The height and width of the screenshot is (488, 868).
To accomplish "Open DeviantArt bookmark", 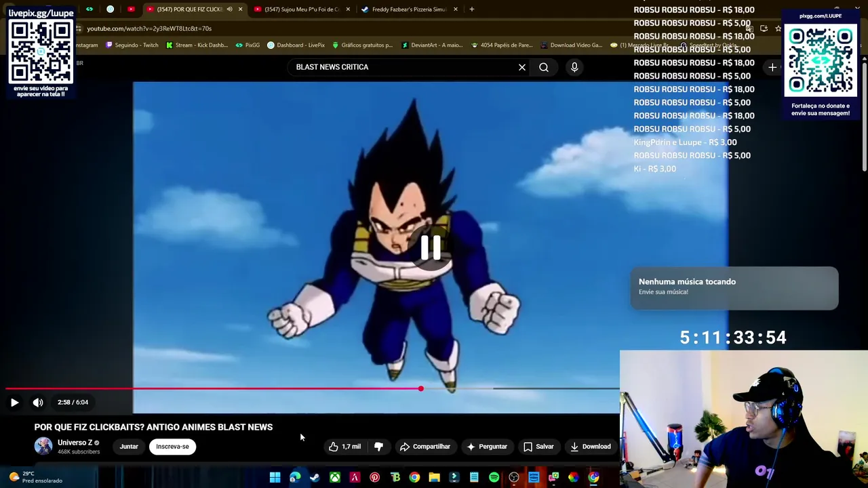I will click(x=433, y=45).
